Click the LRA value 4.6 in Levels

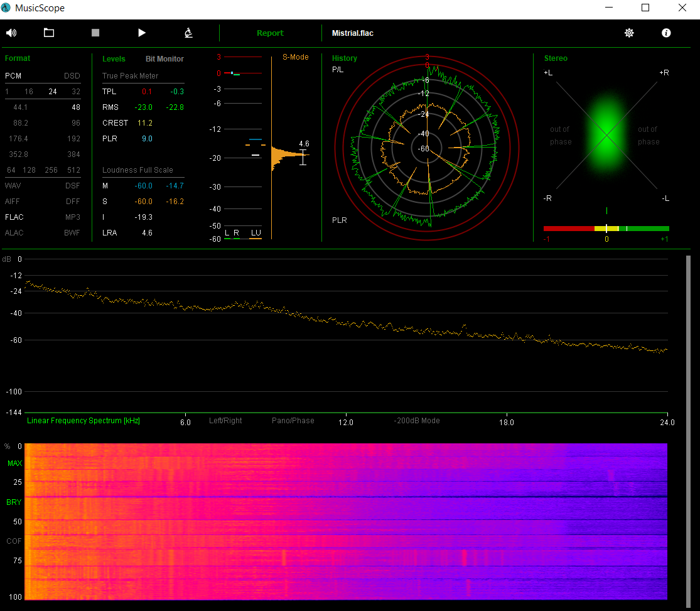tap(147, 233)
